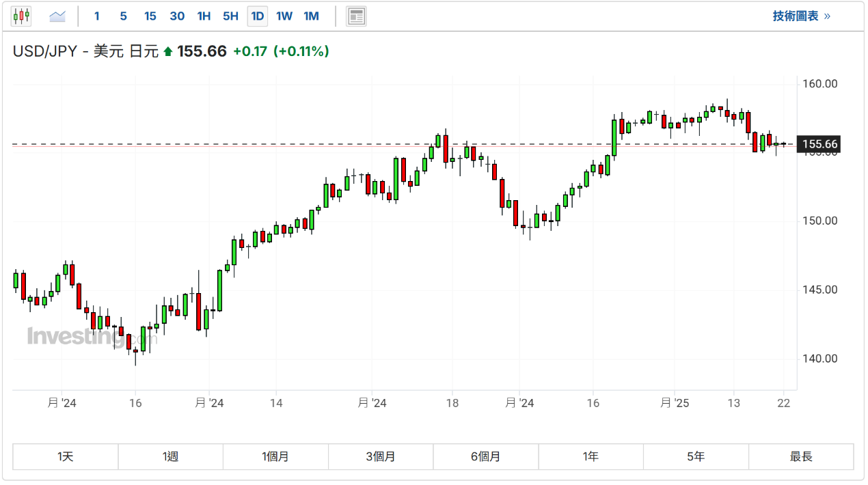Click the date label 18 on time axis

click(452, 403)
